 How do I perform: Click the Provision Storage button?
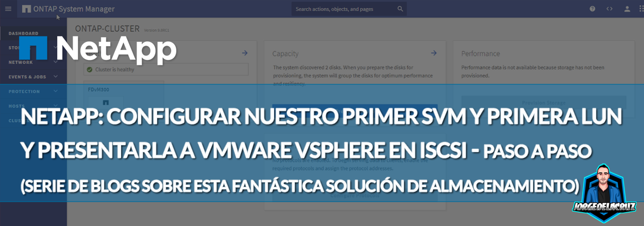coord(543,102)
